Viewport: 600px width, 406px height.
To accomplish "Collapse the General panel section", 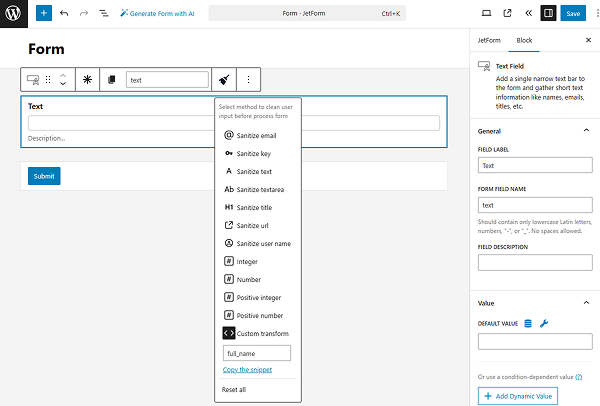I will click(x=585, y=130).
